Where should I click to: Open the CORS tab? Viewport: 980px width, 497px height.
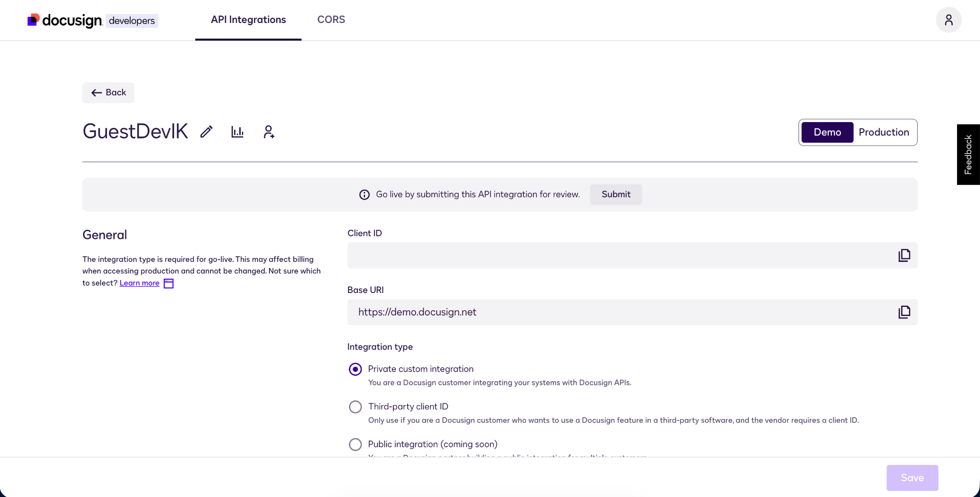click(331, 20)
